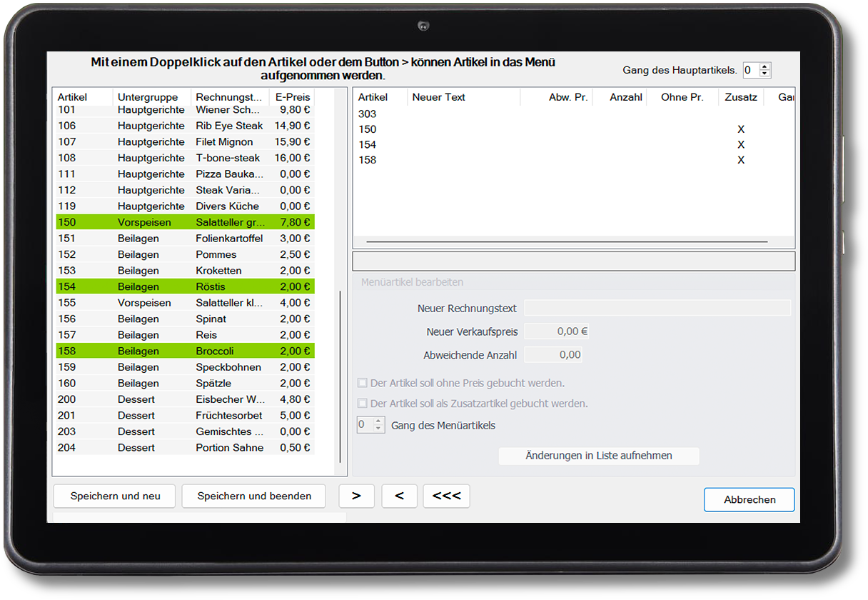The width and height of the screenshot is (868, 600).
Task: Toggle 'ohne Preis gebucht' checkbox
Action: (363, 383)
